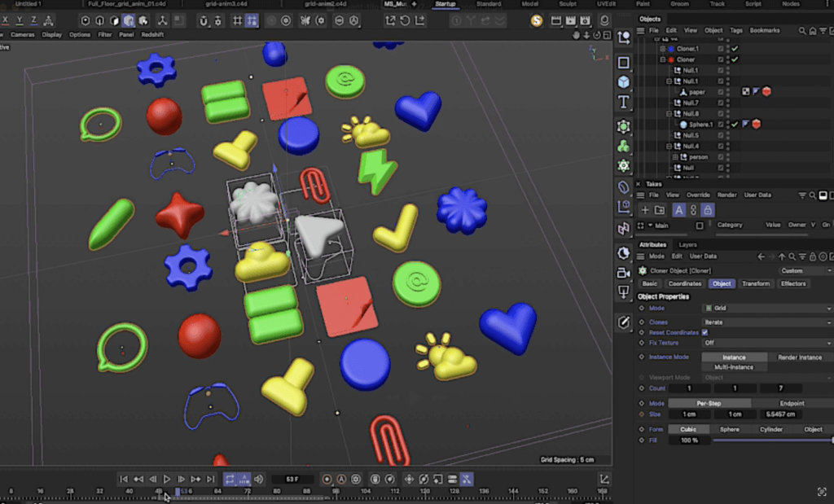This screenshot has width=834, height=504.
Task: Open the Clones dropdown showing Iterate
Action: 767,322
